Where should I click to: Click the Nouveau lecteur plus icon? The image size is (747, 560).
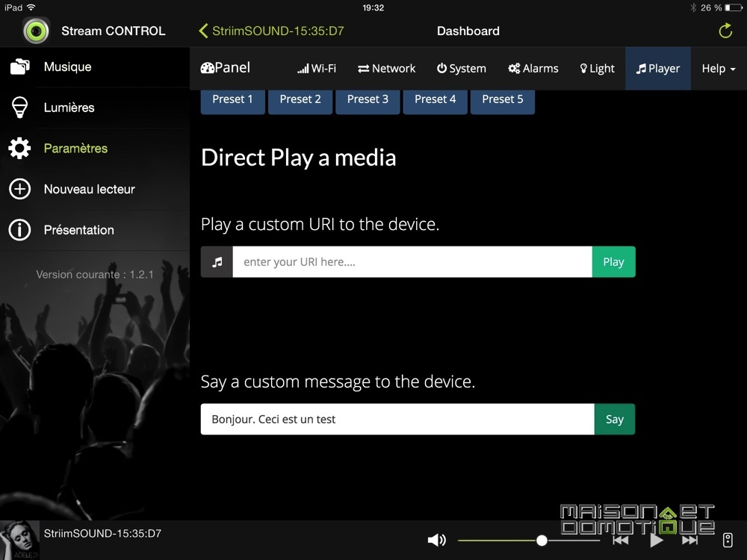pos(19,189)
